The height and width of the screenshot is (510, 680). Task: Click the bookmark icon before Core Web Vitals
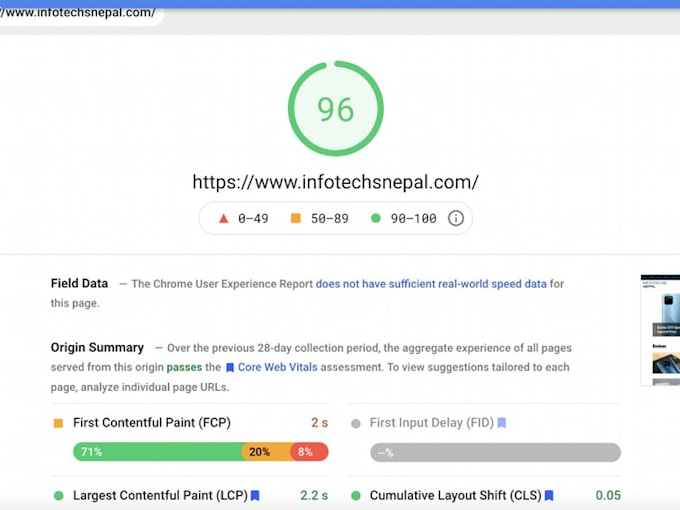click(x=230, y=368)
